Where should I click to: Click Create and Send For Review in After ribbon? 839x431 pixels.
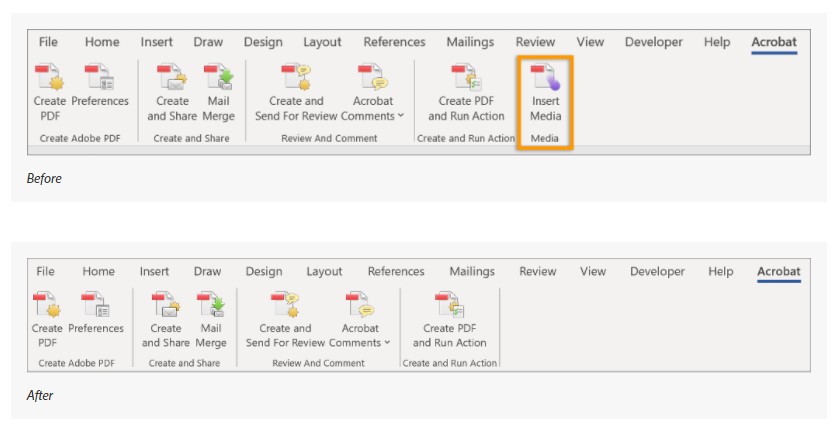pos(285,320)
